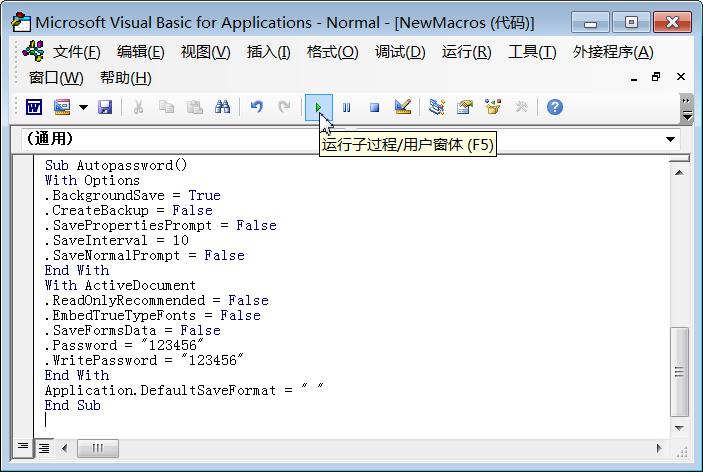The height and width of the screenshot is (472, 703).
Task: Click the vertical scrollbar down arrow
Action: [x=679, y=428]
